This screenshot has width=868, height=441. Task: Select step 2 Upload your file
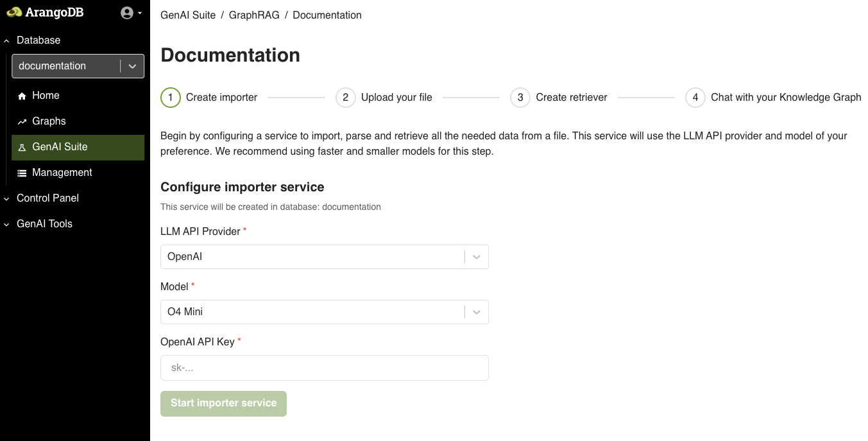tap(384, 98)
